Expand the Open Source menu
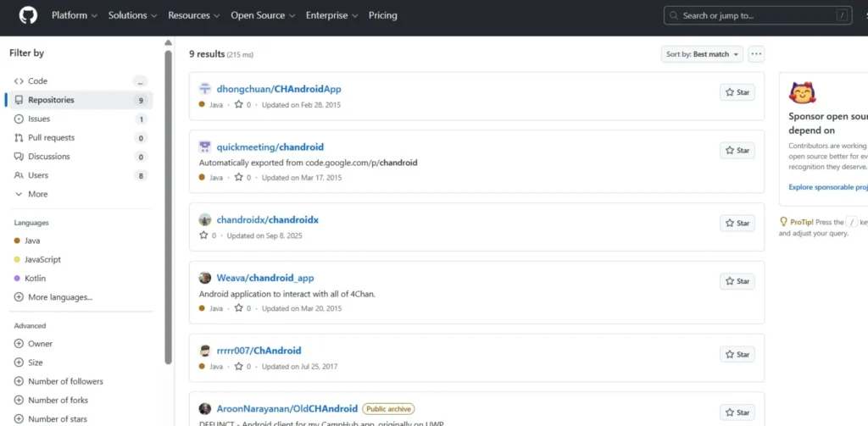Image resolution: width=868 pixels, height=426 pixels. click(x=263, y=15)
